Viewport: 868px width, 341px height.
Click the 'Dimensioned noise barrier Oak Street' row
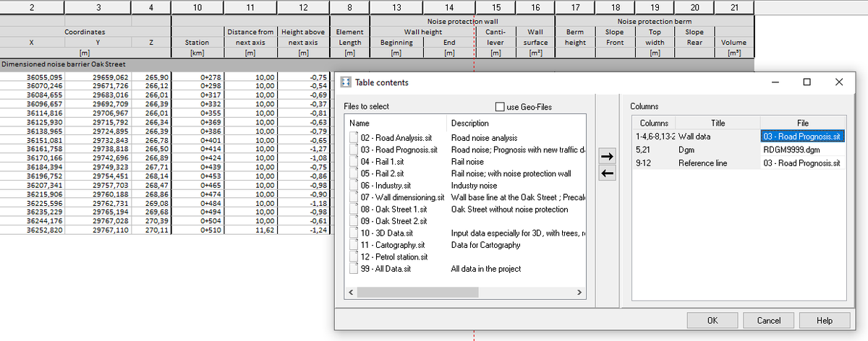(x=377, y=64)
